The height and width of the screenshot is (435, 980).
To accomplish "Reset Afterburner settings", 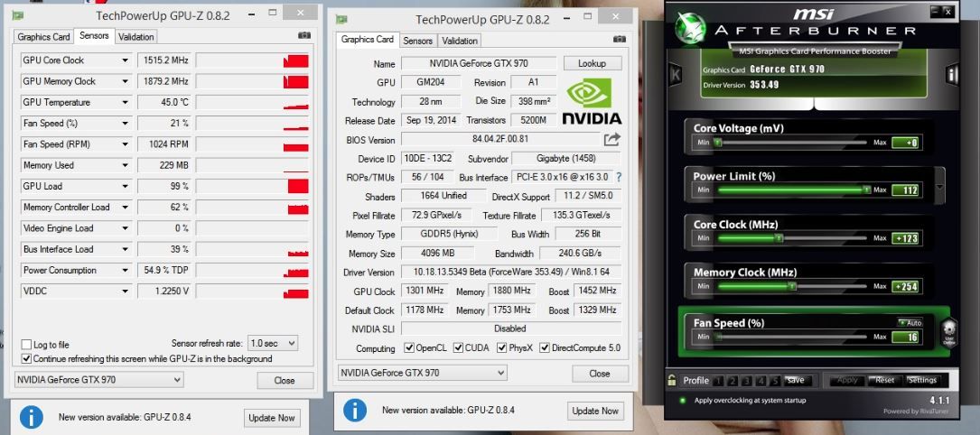I will (x=885, y=380).
